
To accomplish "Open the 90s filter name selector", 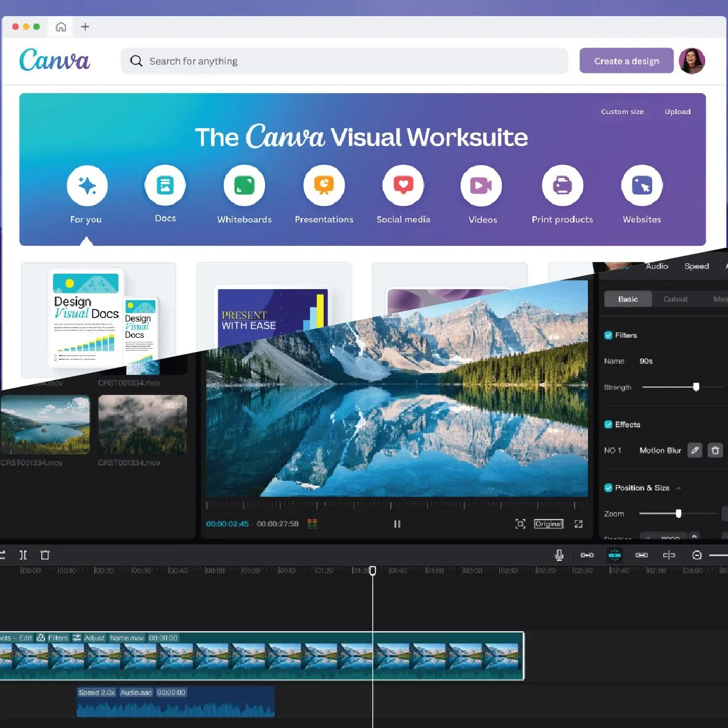I will [645, 361].
